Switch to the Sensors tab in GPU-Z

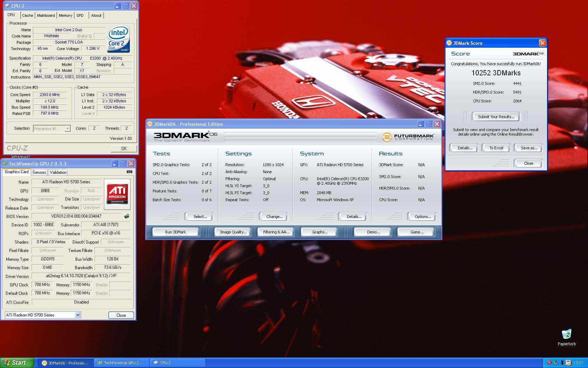(x=39, y=172)
